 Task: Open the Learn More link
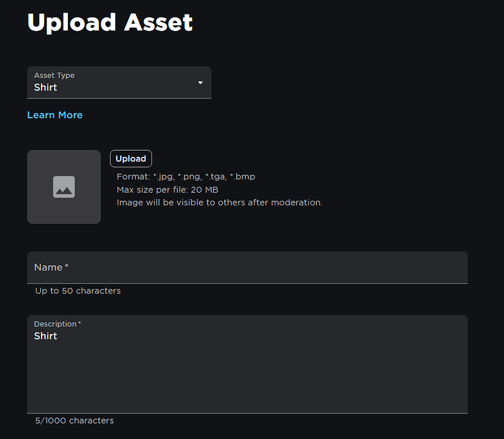click(x=55, y=115)
